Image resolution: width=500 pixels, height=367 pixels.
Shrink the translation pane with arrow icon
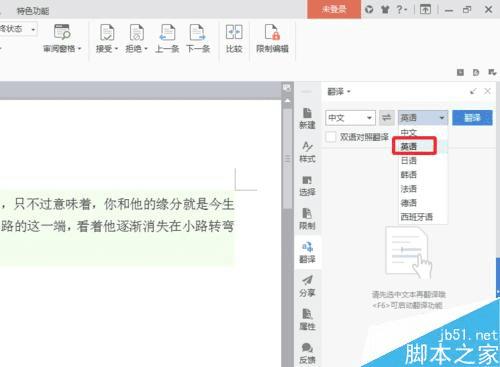point(473,91)
